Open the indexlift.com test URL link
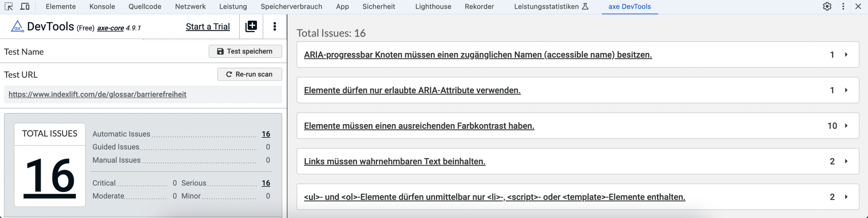 tap(97, 94)
